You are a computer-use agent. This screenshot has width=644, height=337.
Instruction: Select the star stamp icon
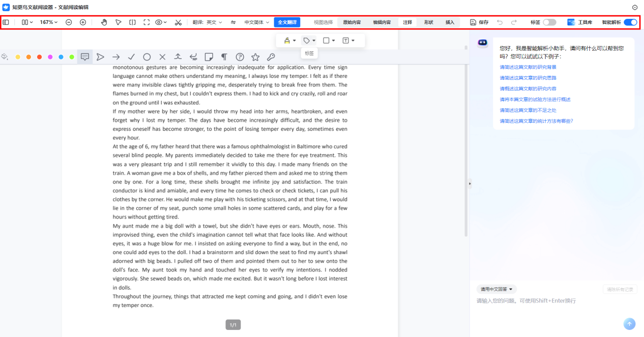[255, 57]
